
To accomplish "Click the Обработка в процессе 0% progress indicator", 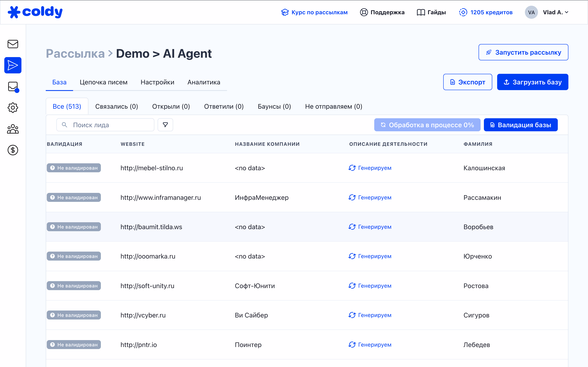I will coord(427,125).
